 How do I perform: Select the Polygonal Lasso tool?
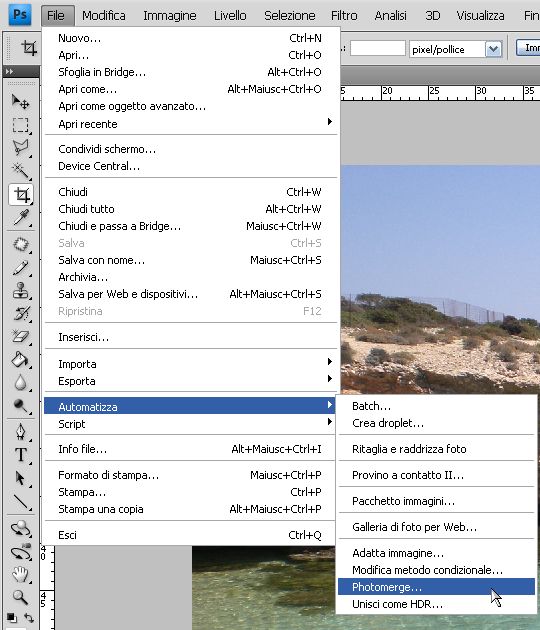pyautogui.click(x=20, y=148)
